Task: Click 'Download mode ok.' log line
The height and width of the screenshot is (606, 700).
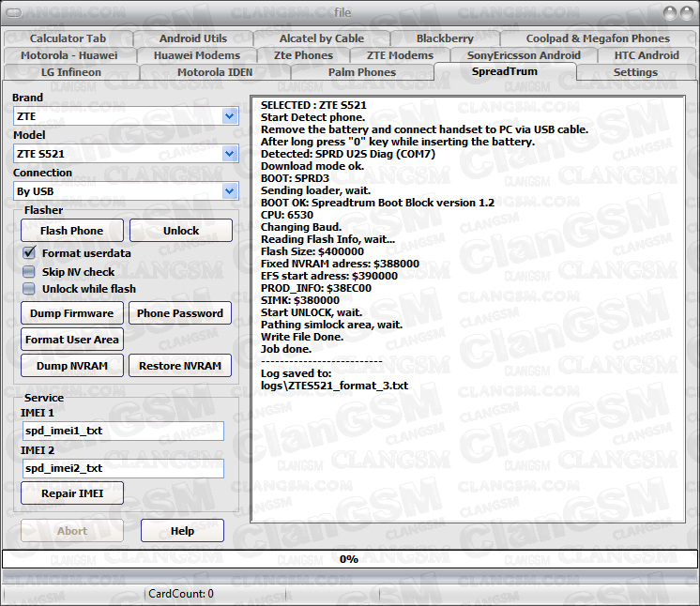Action: (312, 166)
